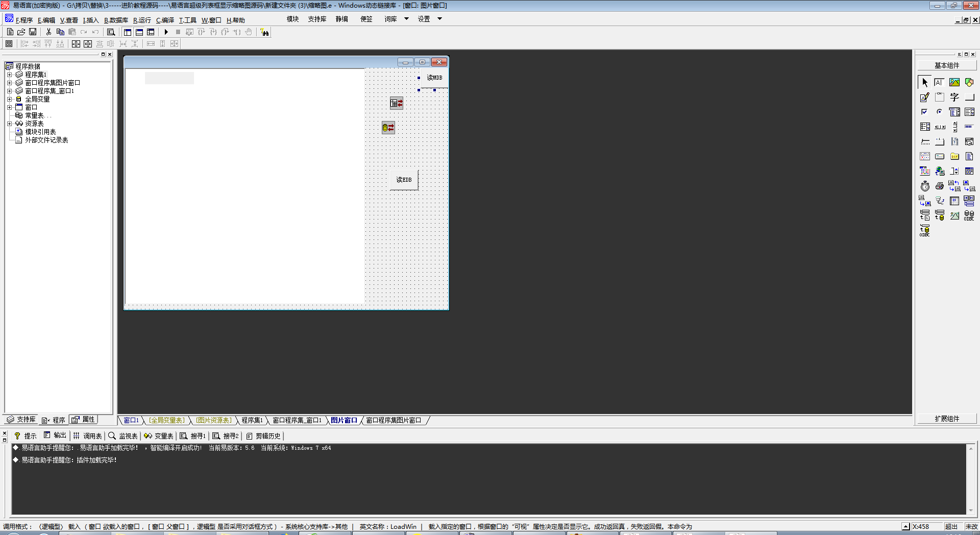
Task: Pick the progress bar component icon
Action: coord(969,127)
